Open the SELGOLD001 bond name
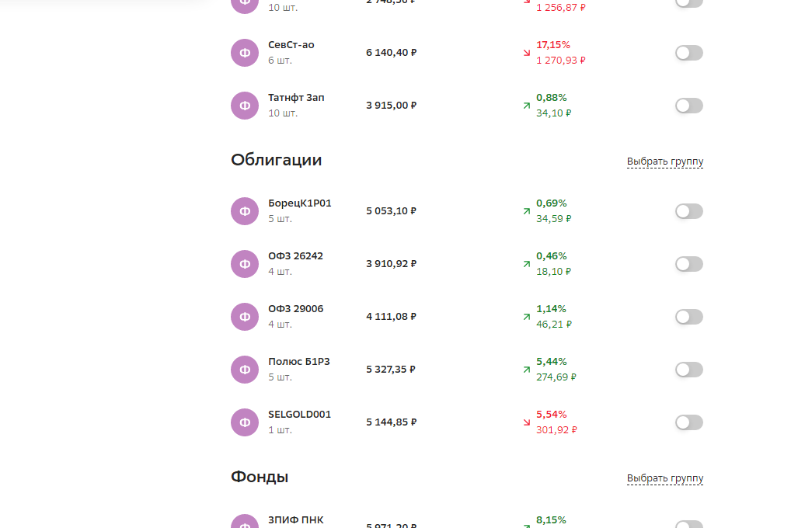Image resolution: width=812 pixels, height=528 pixels. click(300, 415)
